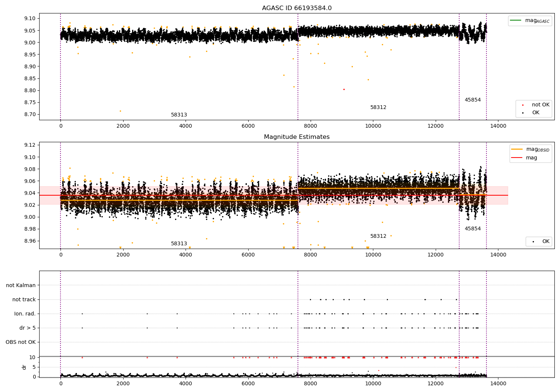The image size is (560, 392).
Task: Click the 45854 label in top plot
Action: (473, 100)
